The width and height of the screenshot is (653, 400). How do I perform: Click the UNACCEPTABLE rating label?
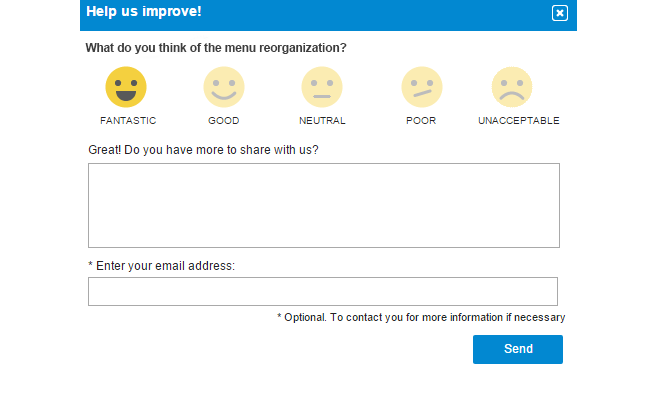click(x=518, y=121)
